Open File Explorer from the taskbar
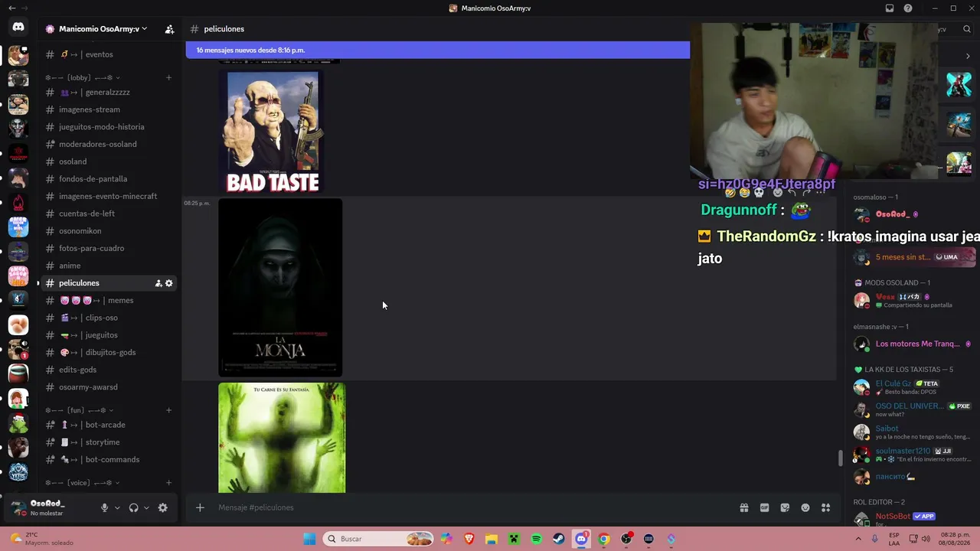Screen dimensions: 980x551 click(x=491, y=539)
